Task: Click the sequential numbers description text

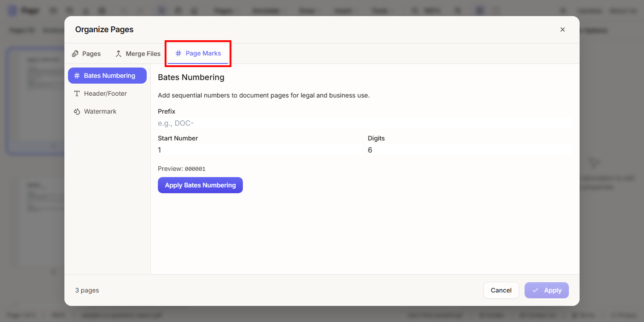Action: tap(264, 95)
